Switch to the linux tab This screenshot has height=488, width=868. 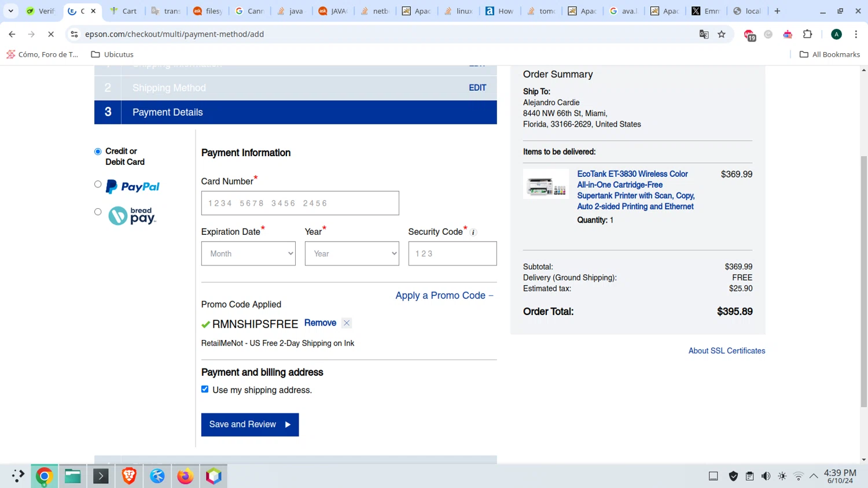pyautogui.click(x=458, y=11)
